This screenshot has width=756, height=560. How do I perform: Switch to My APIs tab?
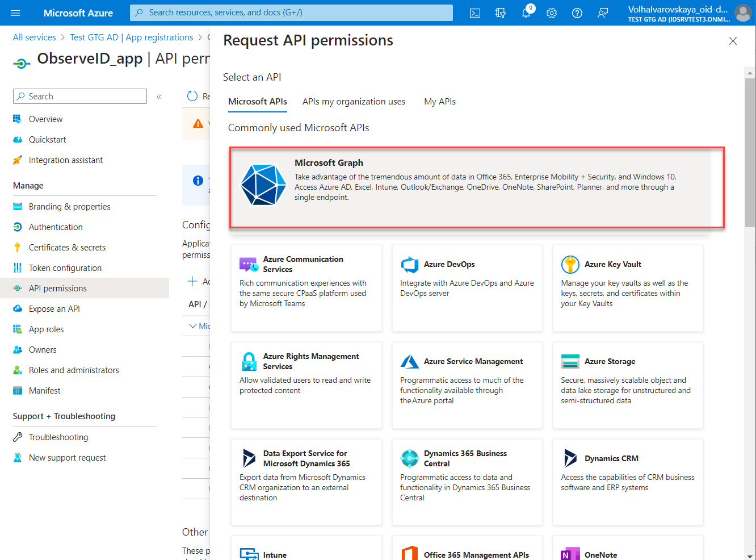coord(440,102)
